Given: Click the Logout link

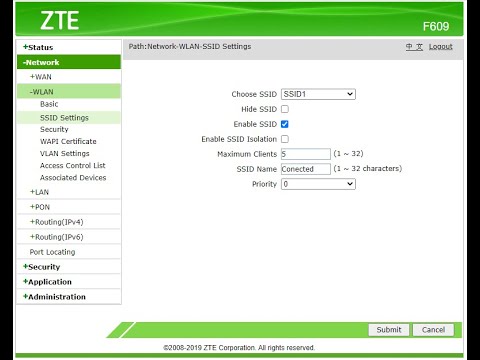Looking at the screenshot, I should coord(441,47).
